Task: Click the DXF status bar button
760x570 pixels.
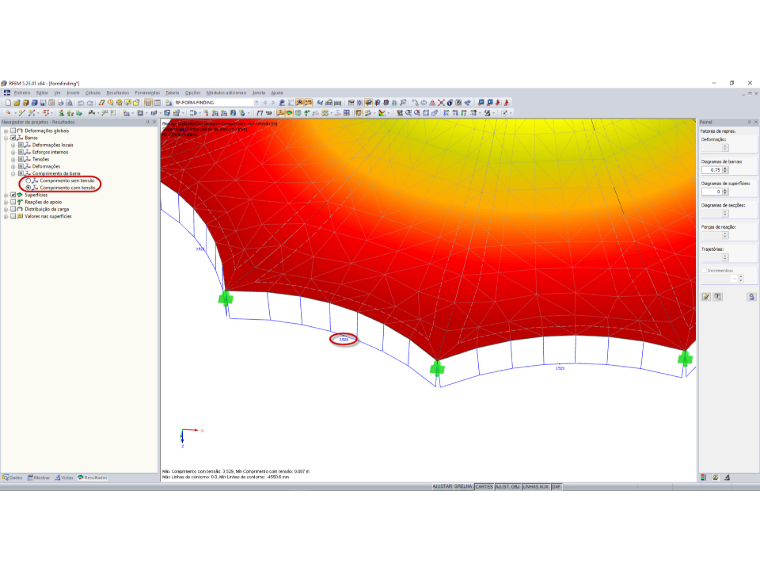Action: (x=556, y=487)
